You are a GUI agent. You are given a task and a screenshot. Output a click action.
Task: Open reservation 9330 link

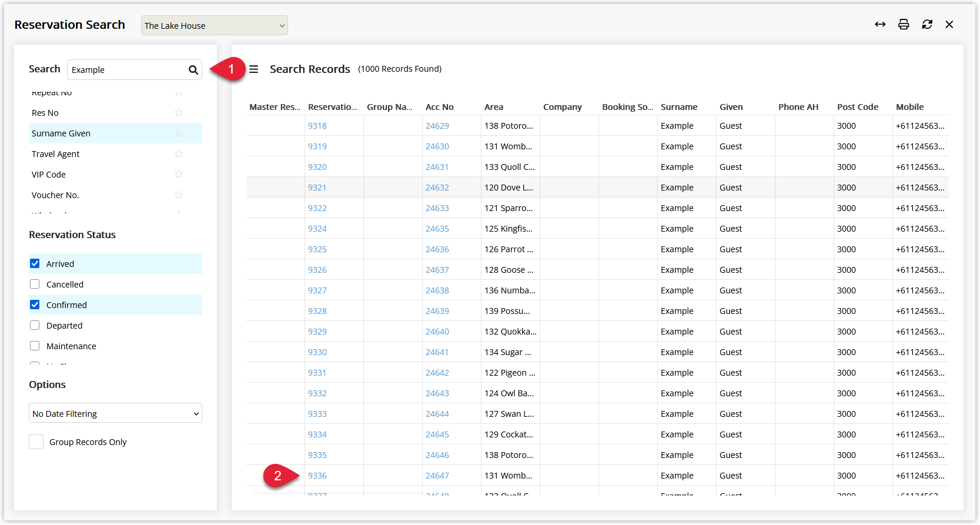(317, 352)
